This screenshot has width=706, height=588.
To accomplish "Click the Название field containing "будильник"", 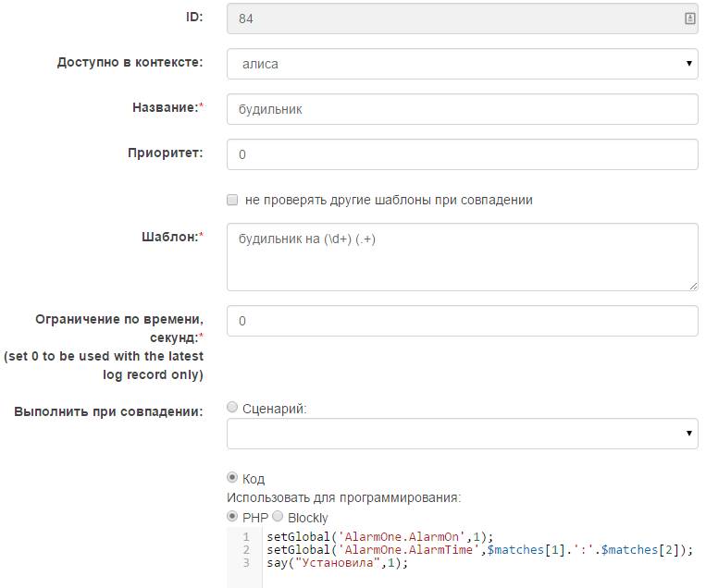I will [462, 109].
